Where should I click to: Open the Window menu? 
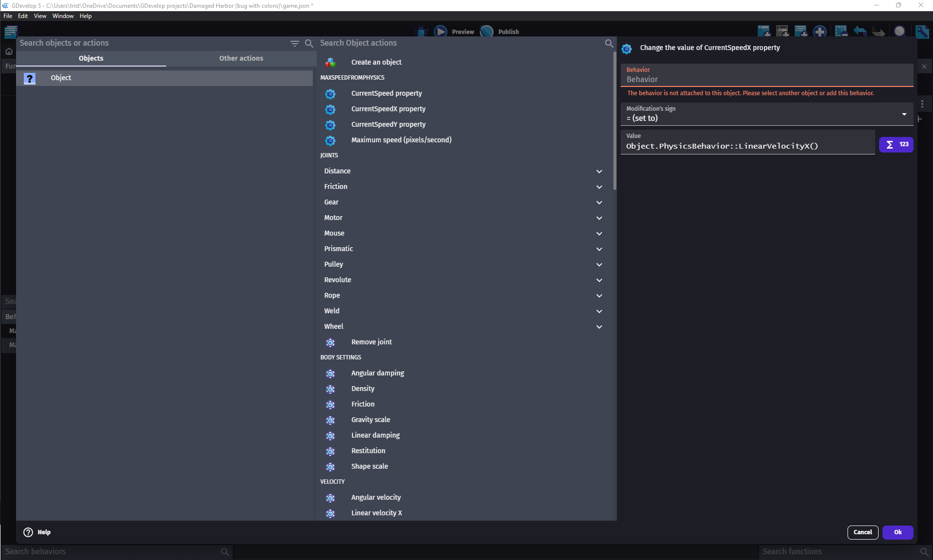(x=63, y=16)
